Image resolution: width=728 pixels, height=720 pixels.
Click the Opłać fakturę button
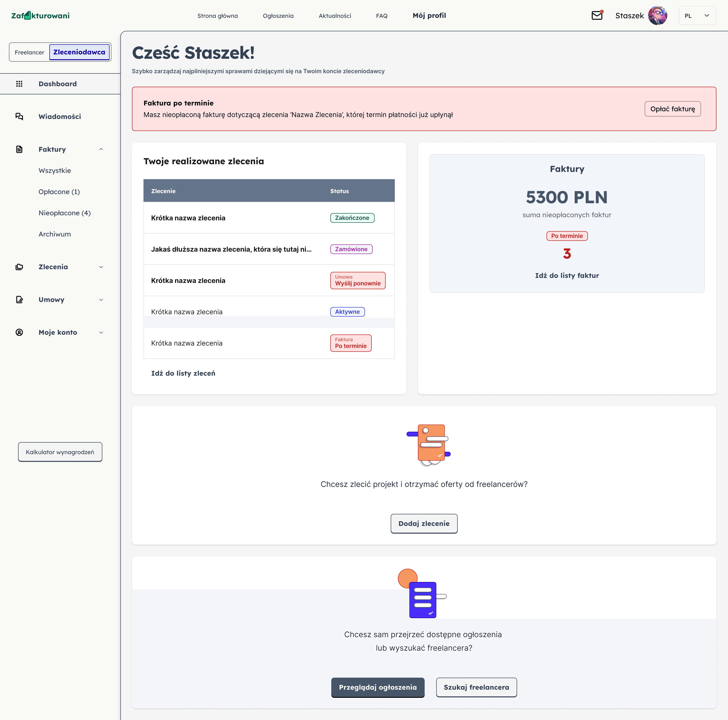coord(673,109)
